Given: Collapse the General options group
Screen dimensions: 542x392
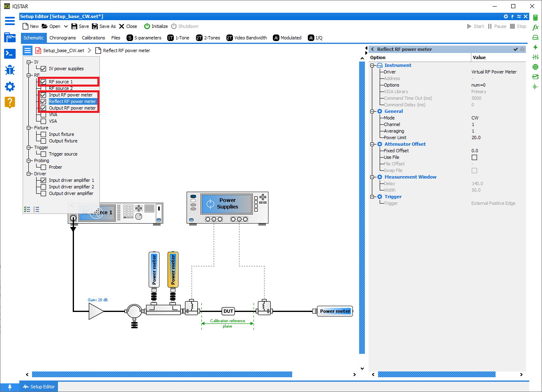Looking at the screenshot, I should pyautogui.click(x=372, y=111).
